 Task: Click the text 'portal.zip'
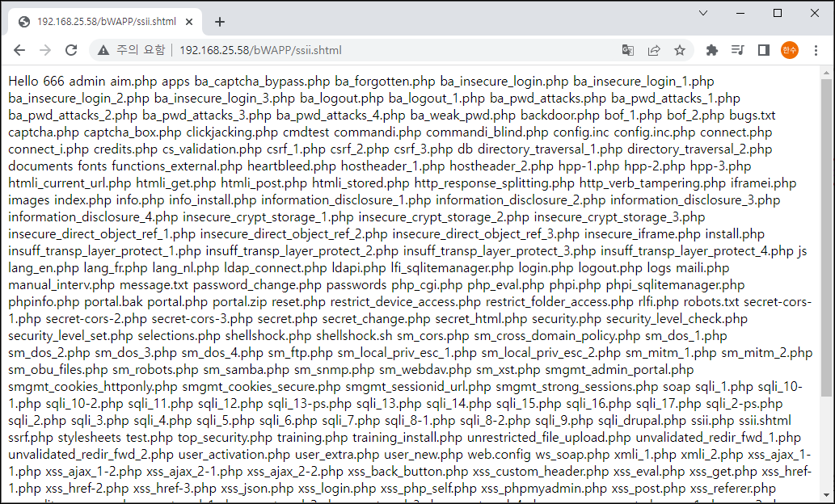tap(239, 302)
